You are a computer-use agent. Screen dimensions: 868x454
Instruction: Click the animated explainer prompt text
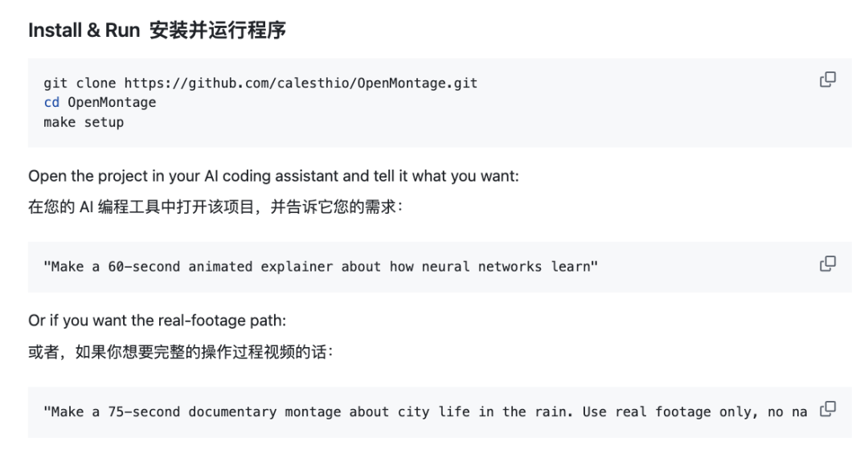tap(321, 267)
